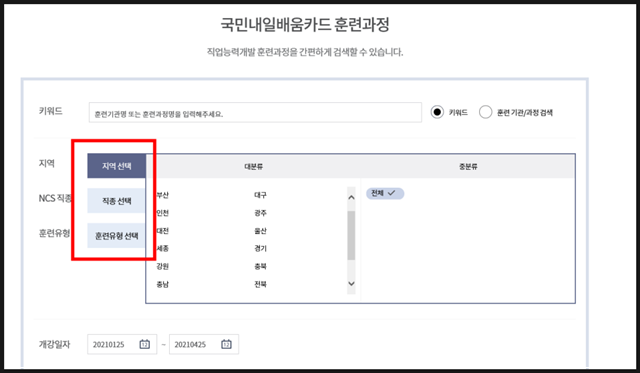Open the 지역 선택 tab
The width and height of the screenshot is (640, 373).
point(116,166)
